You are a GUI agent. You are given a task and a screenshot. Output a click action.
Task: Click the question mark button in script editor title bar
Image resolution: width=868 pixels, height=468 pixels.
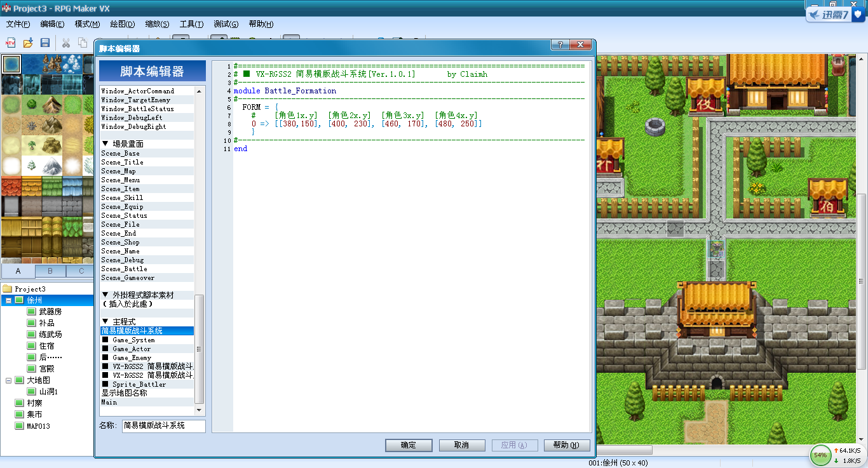coord(559,45)
